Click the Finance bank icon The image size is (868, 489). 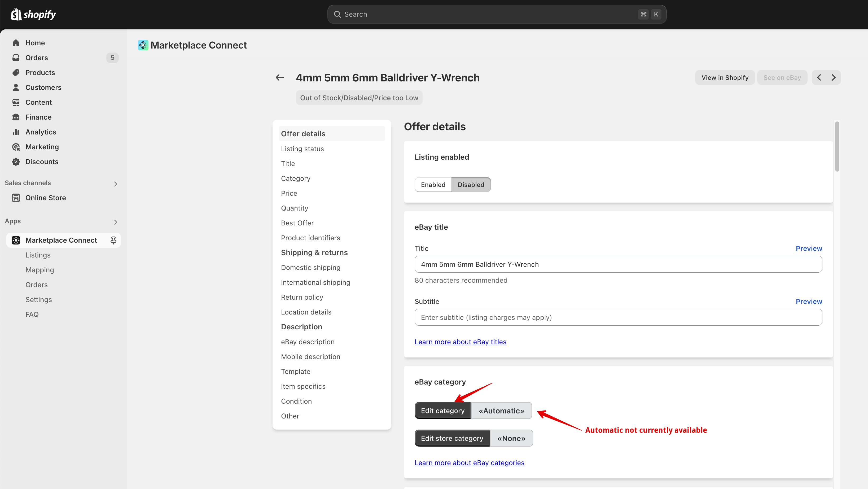[16, 117]
